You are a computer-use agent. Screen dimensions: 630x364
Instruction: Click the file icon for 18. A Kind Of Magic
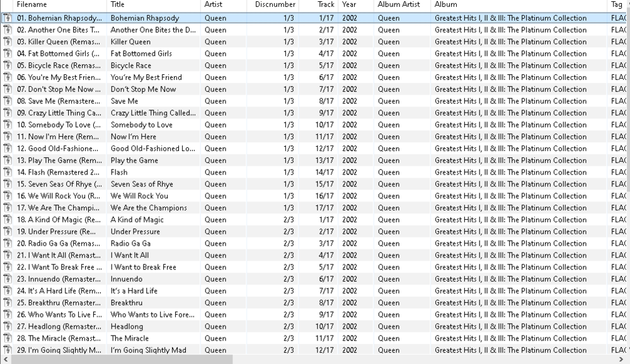pyautogui.click(x=7, y=220)
